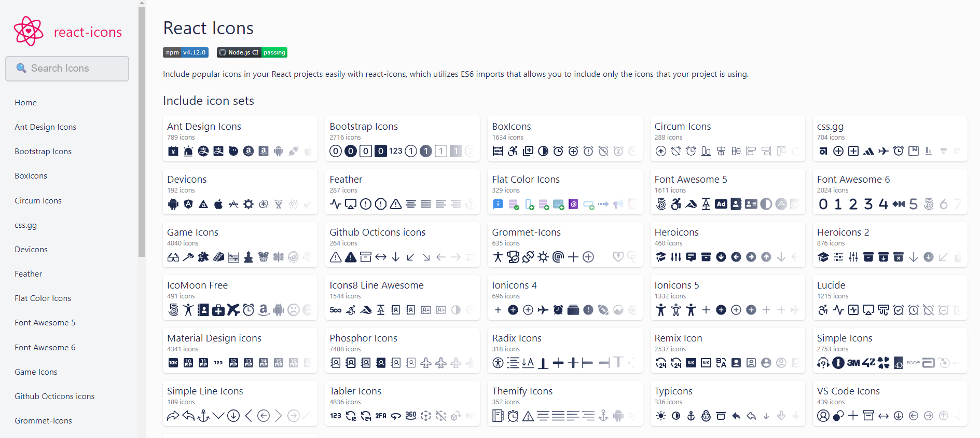The image size is (980, 438).
Task: Click the digit 3 icon in Font Awesome 6 card
Action: (x=868, y=204)
